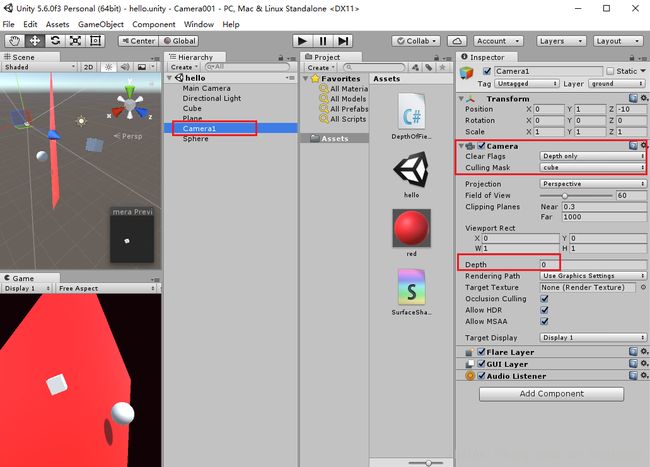Open the Collab button
This screenshot has height=467, width=650.
click(x=416, y=41)
